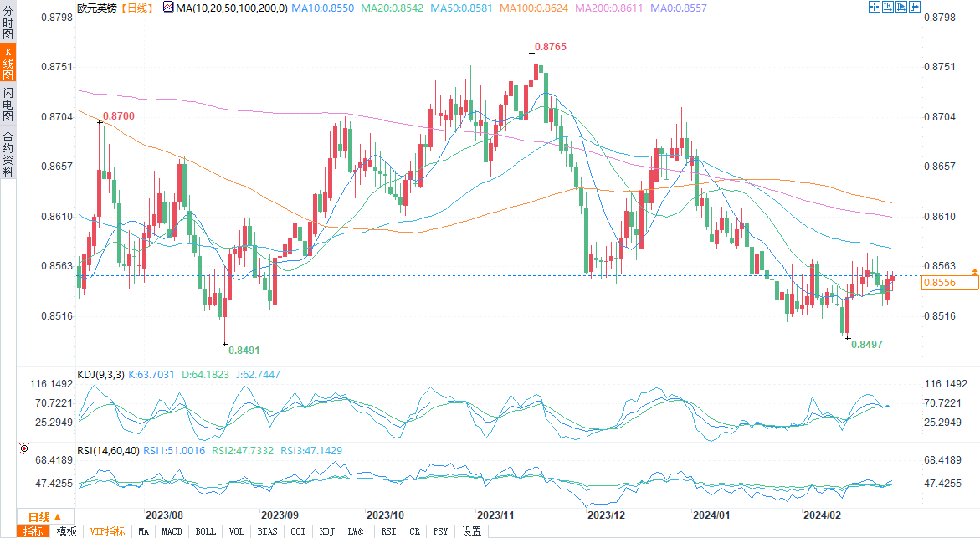
Task: Open the 设置 settings button
Action: click(471, 531)
